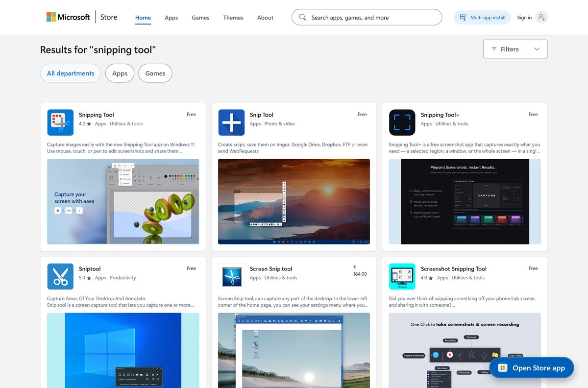The image size is (588, 388).
Task: Click the ₹ 184.00 price
Action: (360, 271)
